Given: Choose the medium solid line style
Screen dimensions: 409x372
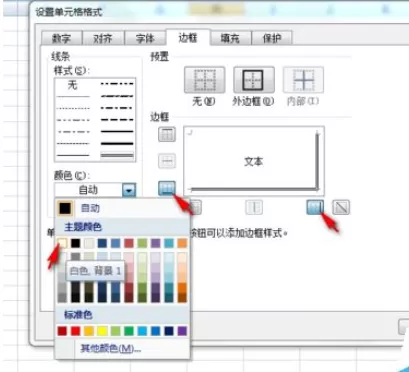Looking at the screenshot, I should [x=117, y=132].
